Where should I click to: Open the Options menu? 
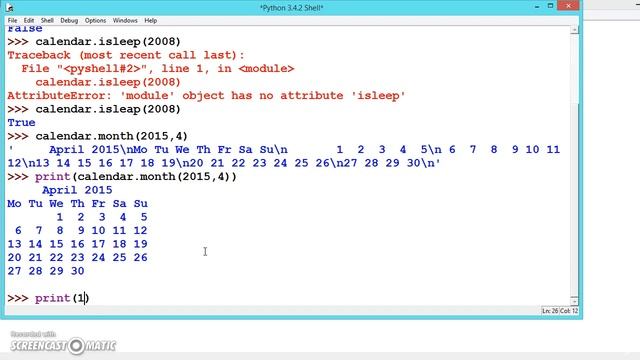click(x=96, y=20)
